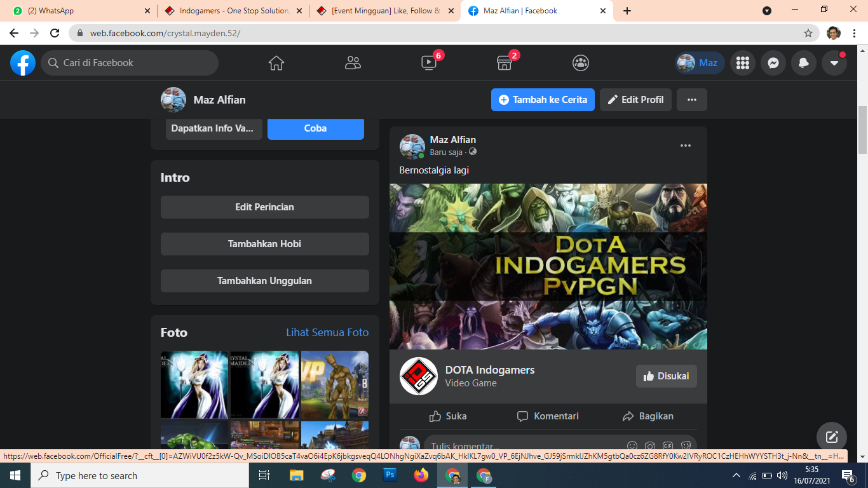Click the Edit Profil button
The width and height of the screenshot is (868, 488).
click(x=635, y=100)
